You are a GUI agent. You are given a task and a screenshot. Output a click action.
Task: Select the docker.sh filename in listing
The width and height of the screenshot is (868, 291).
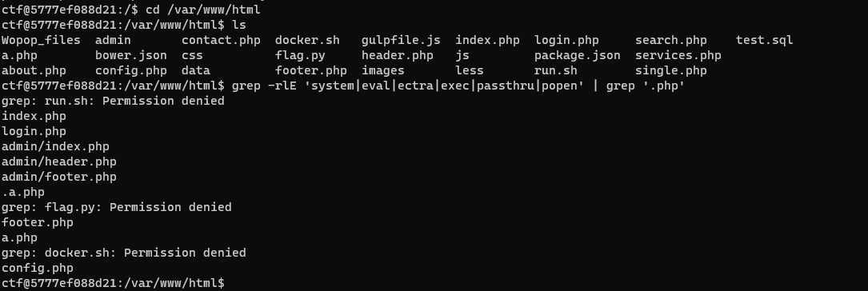307,41
